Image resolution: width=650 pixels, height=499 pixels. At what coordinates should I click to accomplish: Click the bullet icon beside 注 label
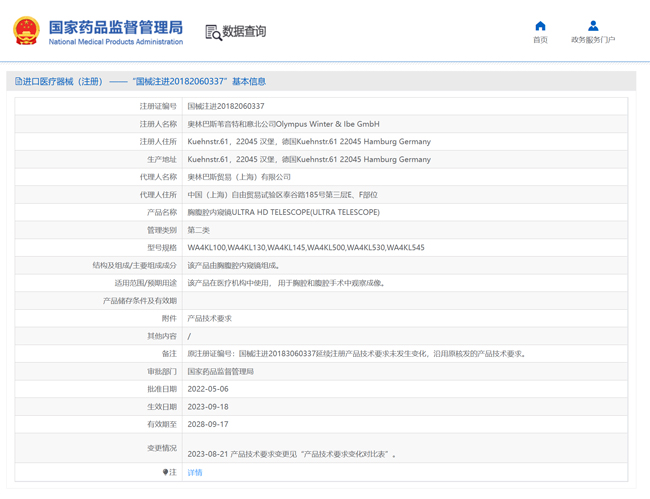point(166,472)
